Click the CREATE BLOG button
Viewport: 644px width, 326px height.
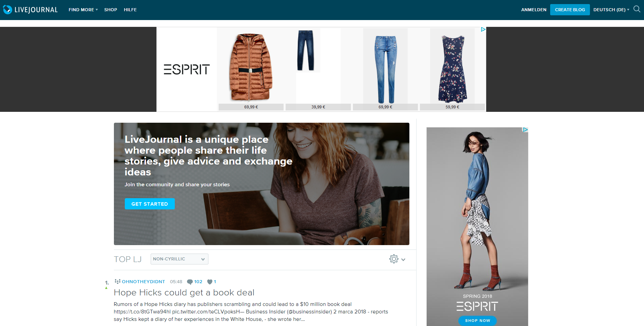(x=570, y=10)
